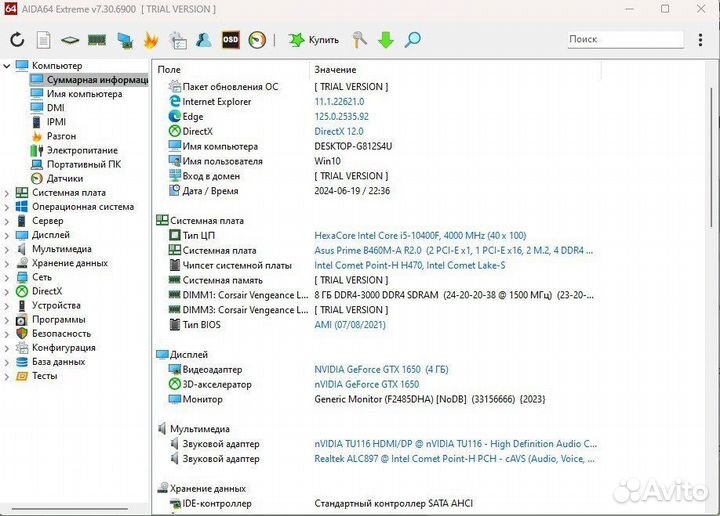Expand the Операционная система node

tap(6, 208)
